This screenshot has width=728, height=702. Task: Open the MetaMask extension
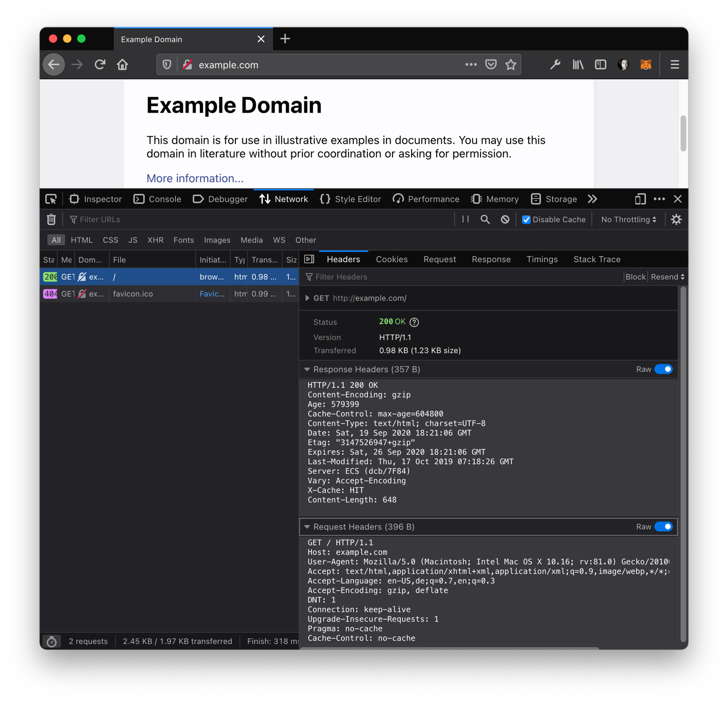pos(645,64)
